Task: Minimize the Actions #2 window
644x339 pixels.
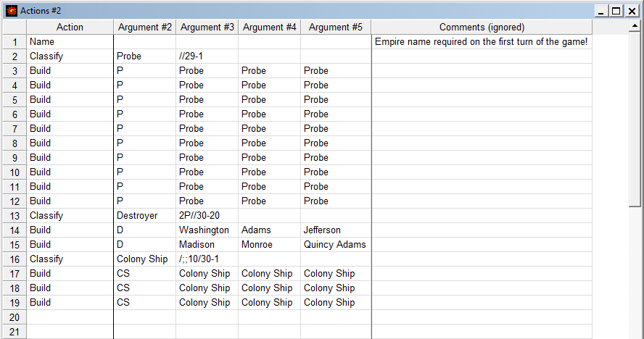Action: pyautogui.click(x=601, y=11)
